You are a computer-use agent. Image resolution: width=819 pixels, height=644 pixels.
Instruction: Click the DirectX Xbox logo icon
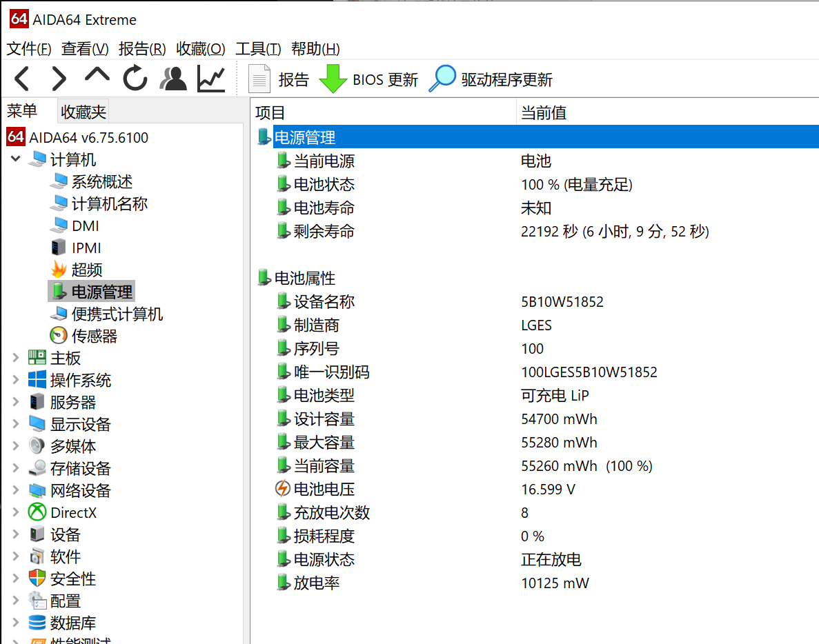pyautogui.click(x=37, y=512)
